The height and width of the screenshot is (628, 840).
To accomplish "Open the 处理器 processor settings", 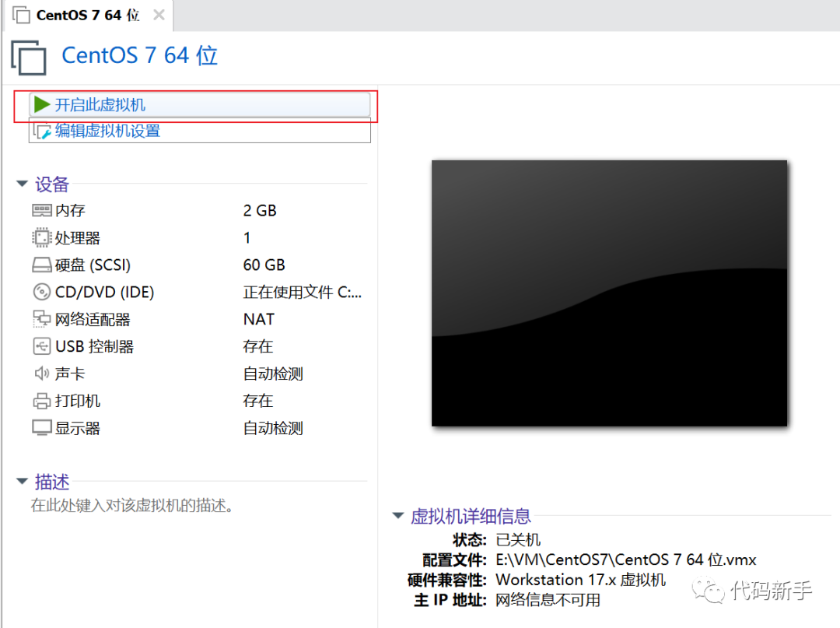I will click(78, 238).
